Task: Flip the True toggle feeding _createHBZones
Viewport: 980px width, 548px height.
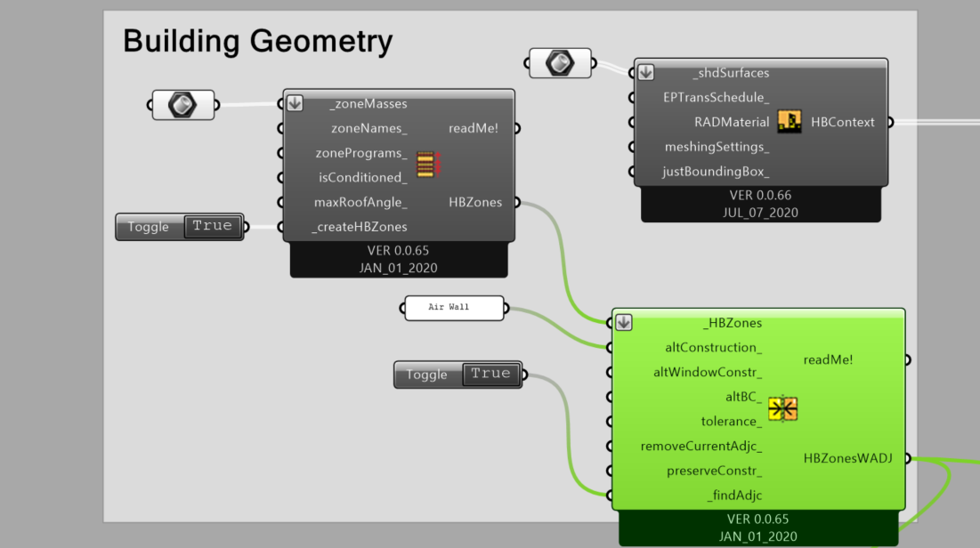Action: coord(213,226)
